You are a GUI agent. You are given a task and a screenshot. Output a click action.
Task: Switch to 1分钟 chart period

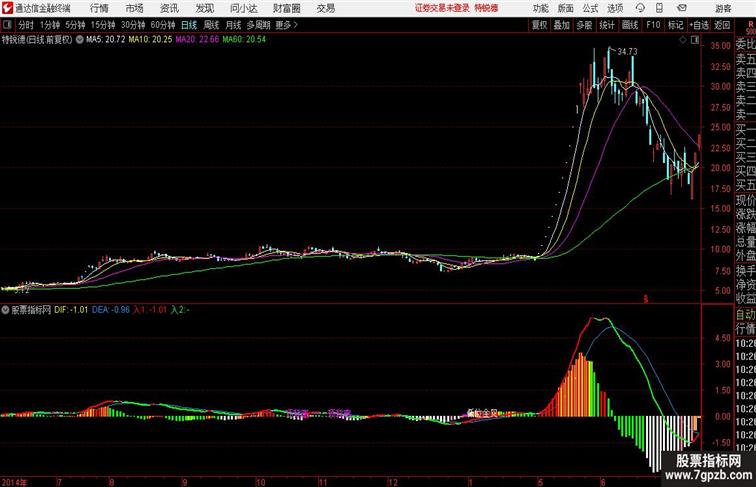coord(50,25)
